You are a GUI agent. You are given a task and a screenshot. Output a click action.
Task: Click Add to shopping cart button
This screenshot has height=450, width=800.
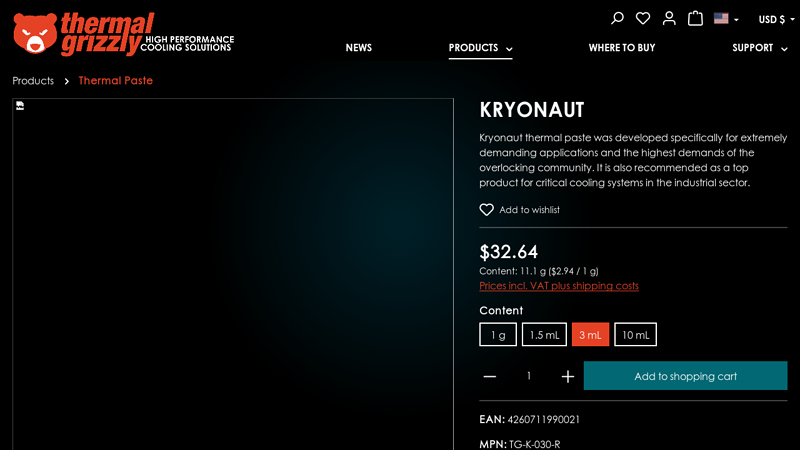pyautogui.click(x=685, y=376)
